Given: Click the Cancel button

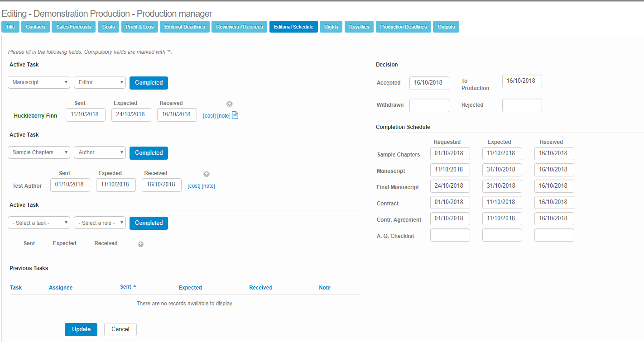Looking at the screenshot, I should (x=120, y=329).
